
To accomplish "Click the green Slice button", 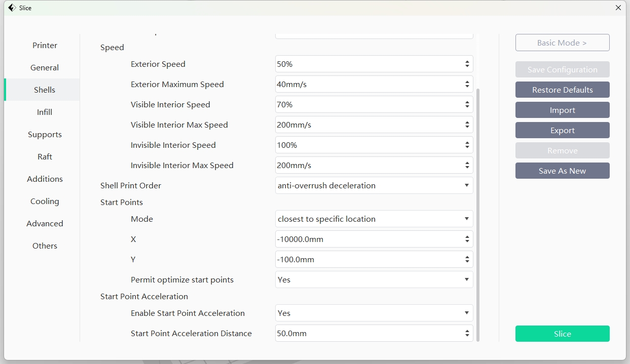I will [x=562, y=334].
